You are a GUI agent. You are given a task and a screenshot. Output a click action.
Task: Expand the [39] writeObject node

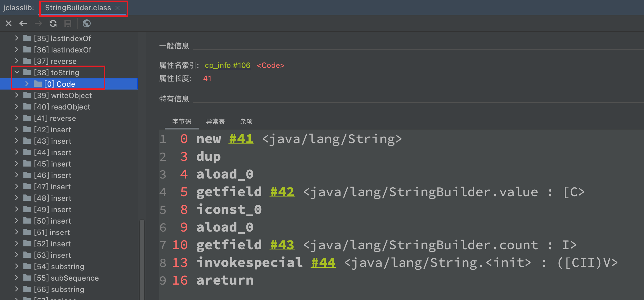17,95
